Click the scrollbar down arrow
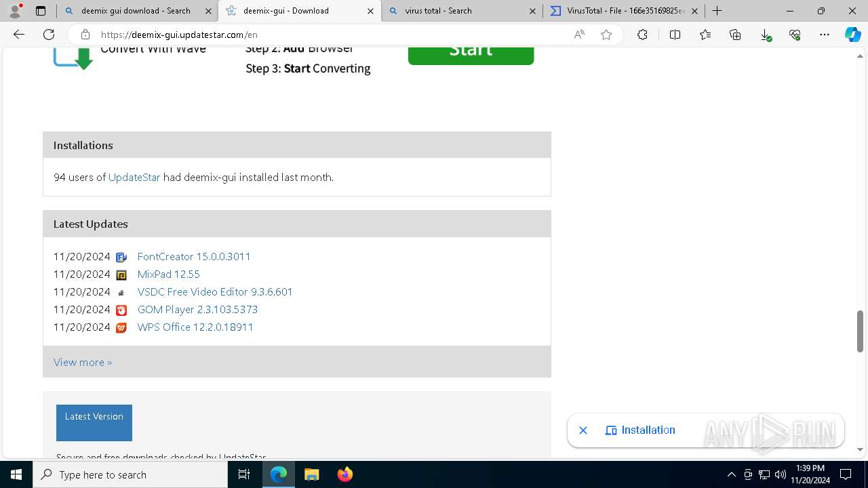This screenshot has height=488, width=868. (861, 449)
